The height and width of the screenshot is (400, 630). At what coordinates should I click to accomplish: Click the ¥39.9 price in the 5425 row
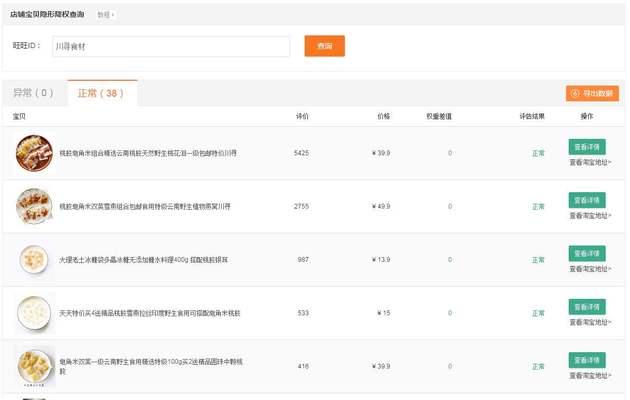point(381,153)
